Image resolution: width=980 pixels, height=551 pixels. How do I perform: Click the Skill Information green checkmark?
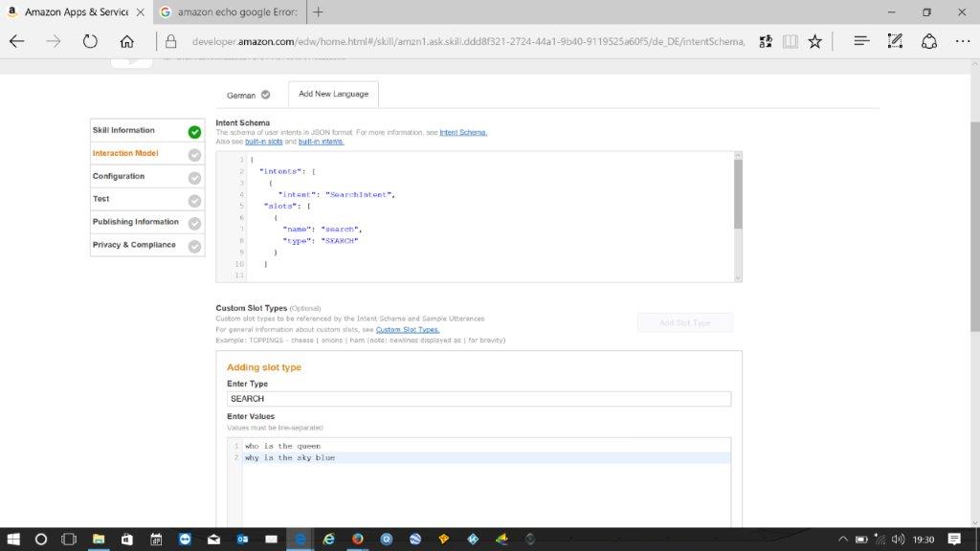tap(195, 132)
